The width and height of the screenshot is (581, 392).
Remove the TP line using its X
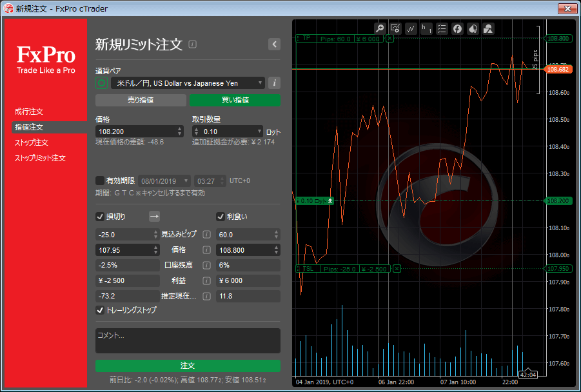pos(389,39)
